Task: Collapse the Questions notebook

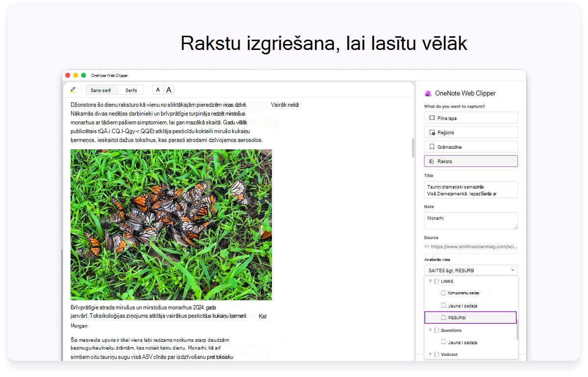Action: [x=430, y=330]
